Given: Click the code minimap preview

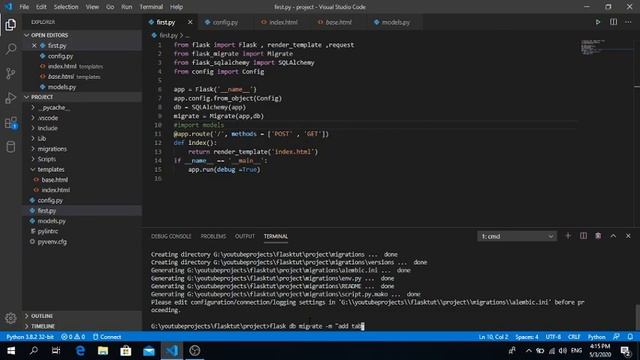Looking at the screenshot, I should click(606, 47).
